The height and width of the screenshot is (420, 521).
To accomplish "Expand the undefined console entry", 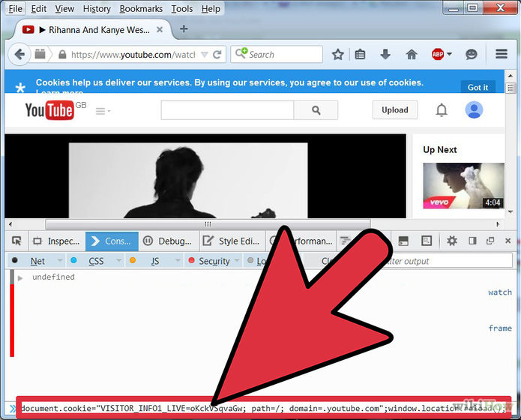I will pyautogui.click(x=20, y=278).
